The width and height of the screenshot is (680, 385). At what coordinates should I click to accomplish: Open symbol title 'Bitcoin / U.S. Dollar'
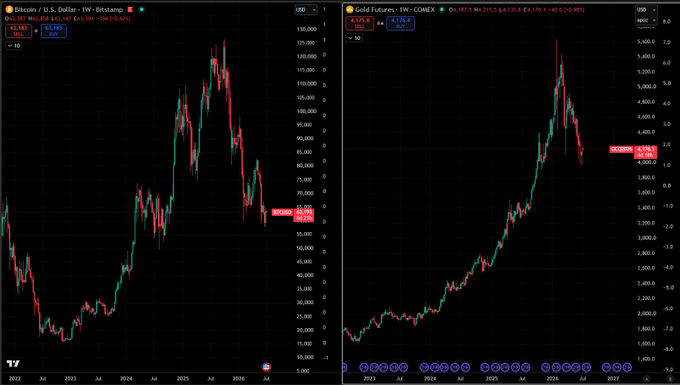(x=46, y=9)
